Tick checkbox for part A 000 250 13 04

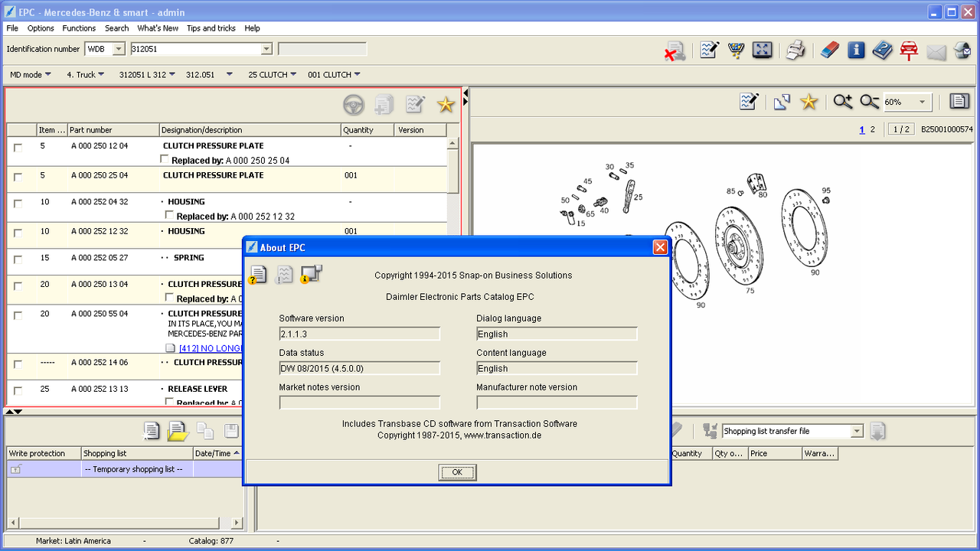coord(18,286)
